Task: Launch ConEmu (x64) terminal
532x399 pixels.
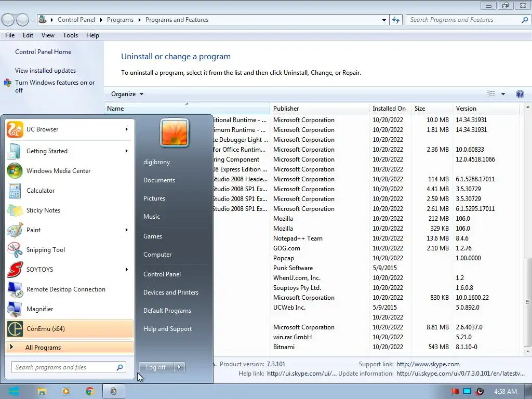Action: coord(70,328)
